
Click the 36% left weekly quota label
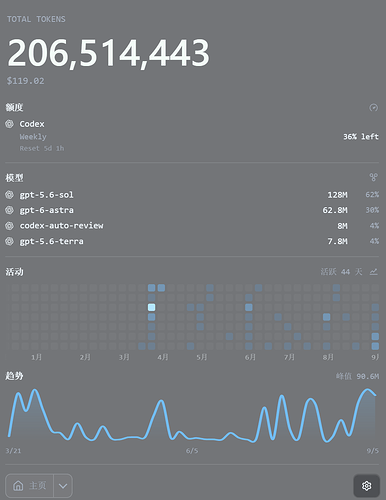[x=361, y=137]
